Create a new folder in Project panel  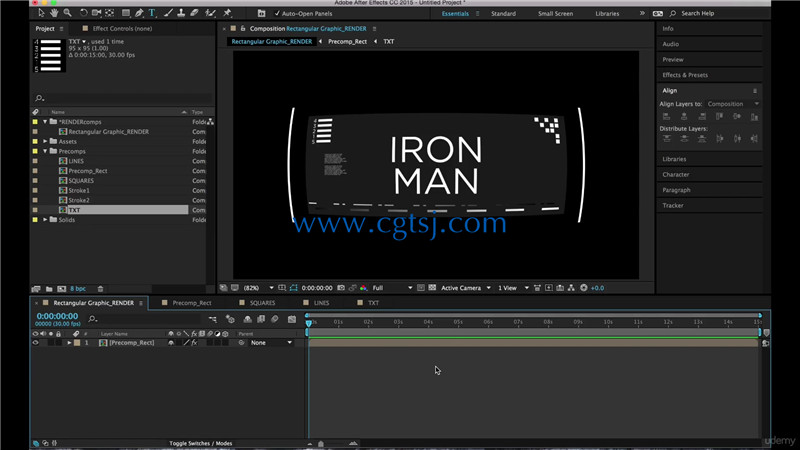49,289
